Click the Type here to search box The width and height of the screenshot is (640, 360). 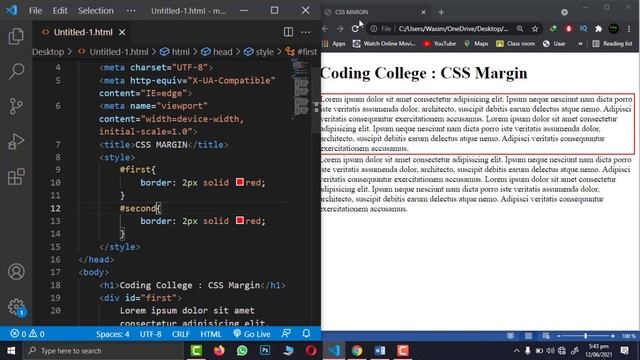(104, 351)
